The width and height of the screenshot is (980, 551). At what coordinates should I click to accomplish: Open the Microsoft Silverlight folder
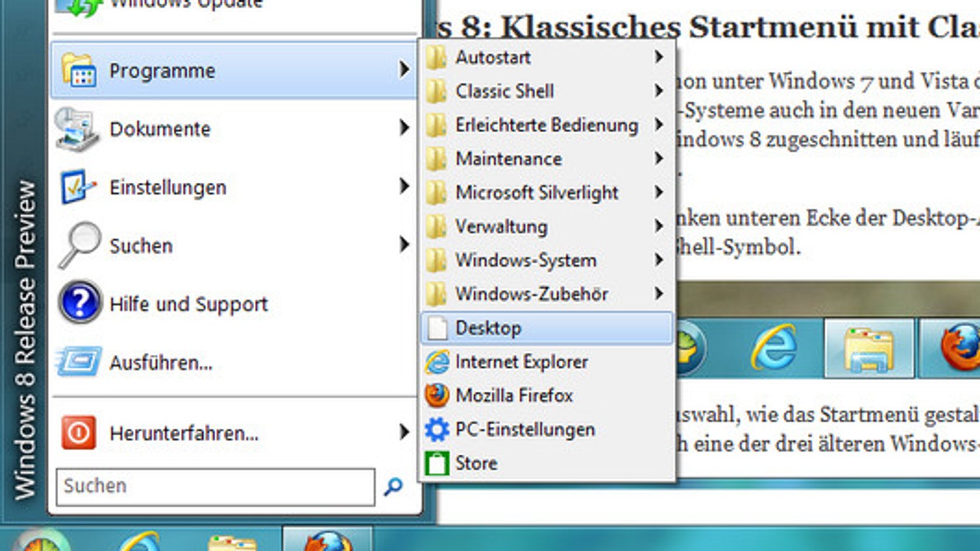click(x=547, y=193)
